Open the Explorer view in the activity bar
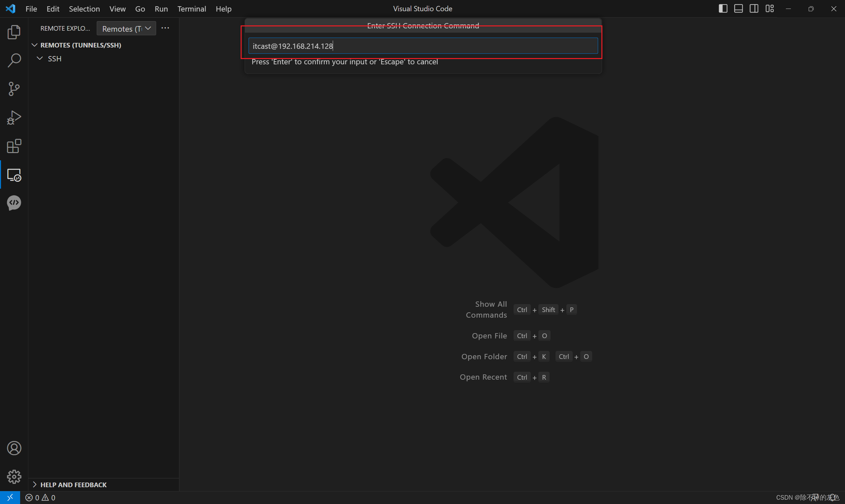 pyautogui.click(x=14, y=32)
